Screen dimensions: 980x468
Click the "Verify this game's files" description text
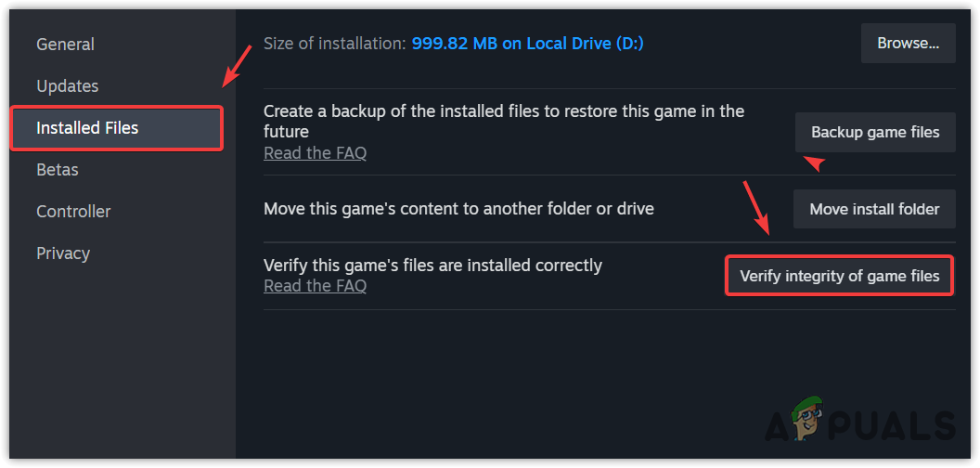pos(432,266)
